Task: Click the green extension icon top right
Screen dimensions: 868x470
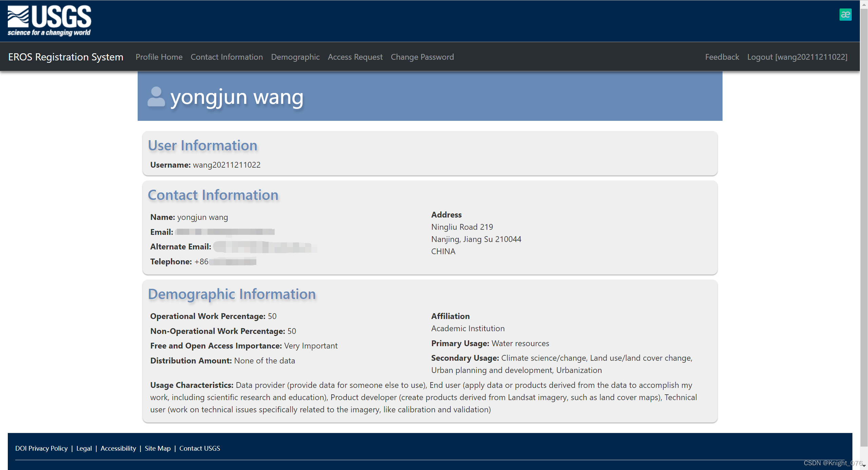Action: [x=845, y=15]
